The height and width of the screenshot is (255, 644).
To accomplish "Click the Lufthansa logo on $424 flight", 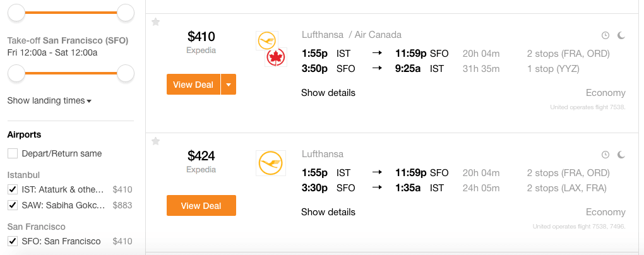I will point(271,163).
